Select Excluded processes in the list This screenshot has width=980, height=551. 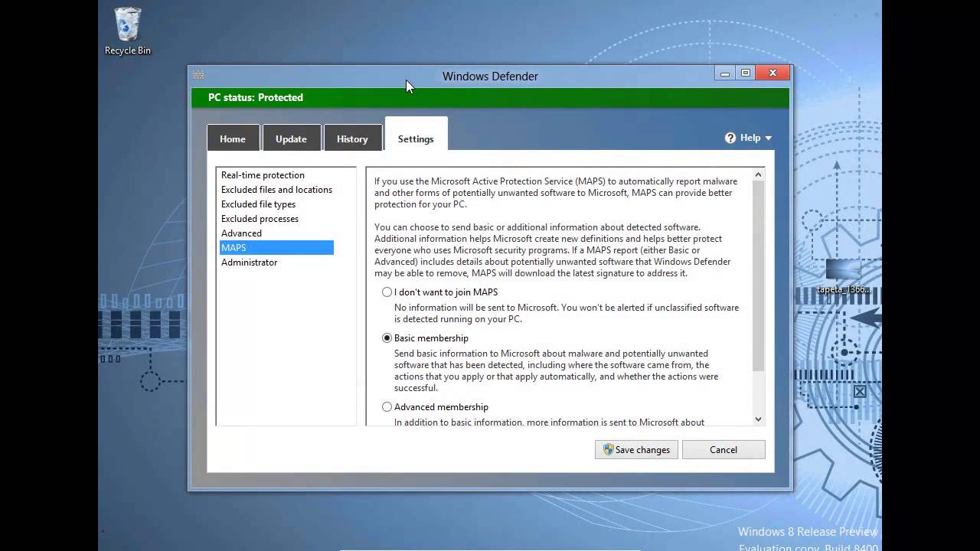click(260, 219)
